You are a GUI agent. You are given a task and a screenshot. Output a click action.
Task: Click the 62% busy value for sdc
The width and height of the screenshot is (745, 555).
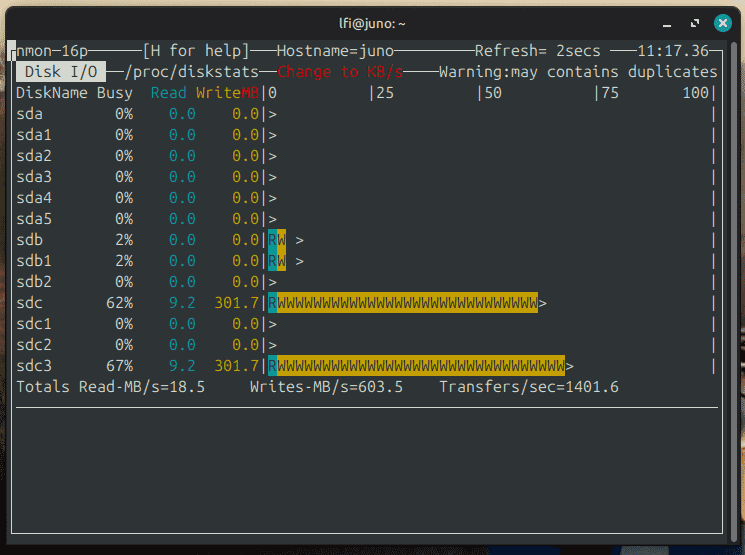coord(119,303)
